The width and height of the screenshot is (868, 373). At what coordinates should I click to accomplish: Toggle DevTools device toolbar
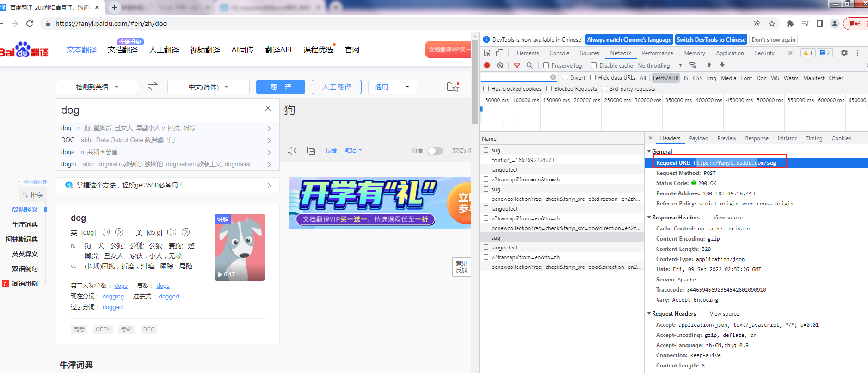[500, 53]
